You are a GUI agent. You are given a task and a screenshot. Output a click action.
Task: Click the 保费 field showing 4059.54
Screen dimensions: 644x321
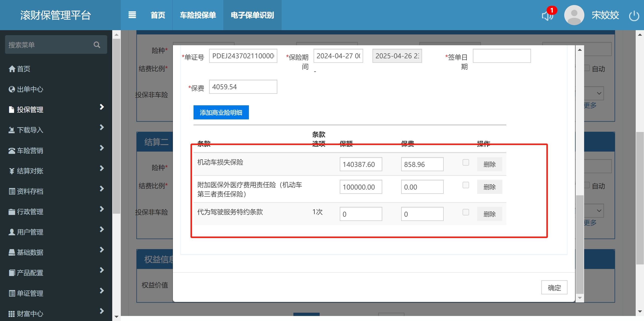tap(243, 87)
